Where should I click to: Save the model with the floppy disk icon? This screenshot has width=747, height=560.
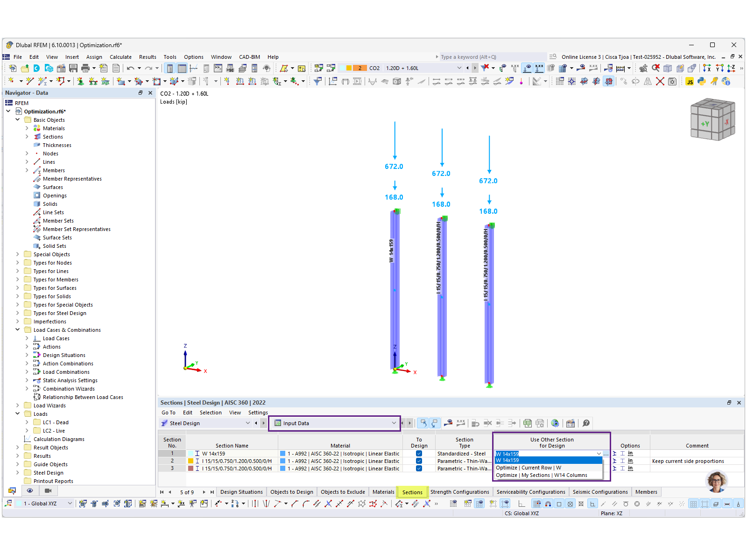tap(73, 68)
